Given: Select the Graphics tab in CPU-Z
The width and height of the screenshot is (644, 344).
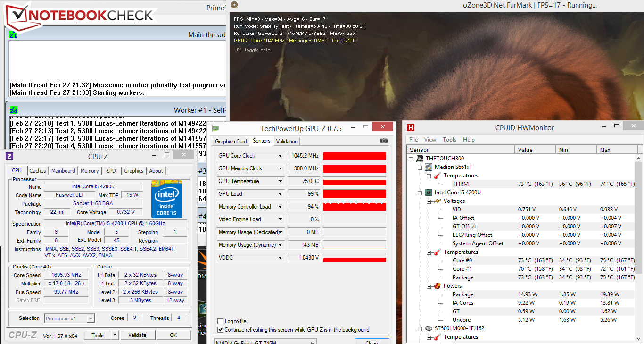Looking at the screenshot, I should click(134, 171).
